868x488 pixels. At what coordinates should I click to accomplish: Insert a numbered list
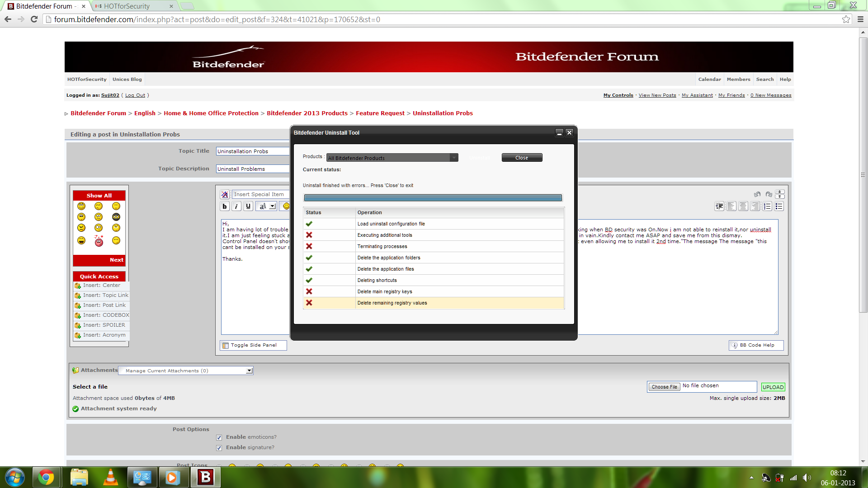767,206
